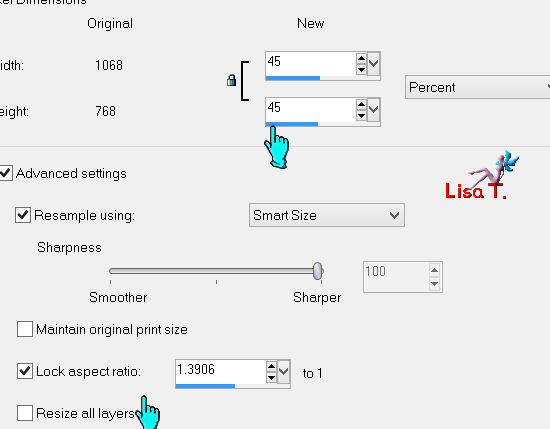550x429 pixels.
Task: Check the Resize all layers checkbox
Action: [x=25, y=413]
